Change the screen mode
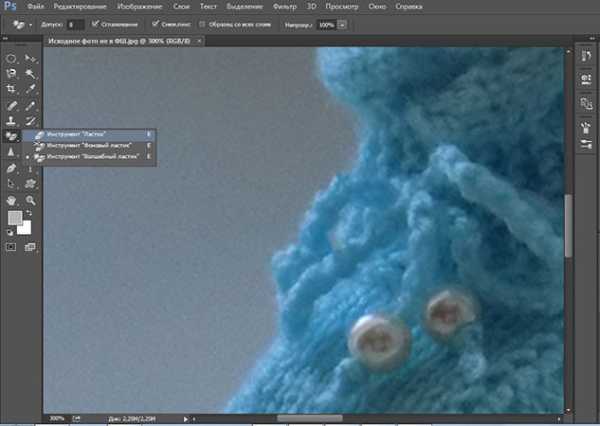The image size is (600, 426). [30, 247]
